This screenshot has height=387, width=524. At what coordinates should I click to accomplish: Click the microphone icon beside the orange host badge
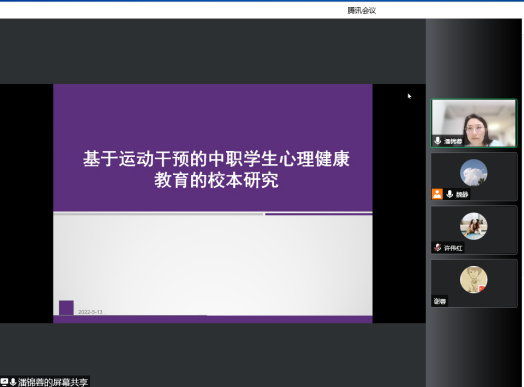pos(450,194)
